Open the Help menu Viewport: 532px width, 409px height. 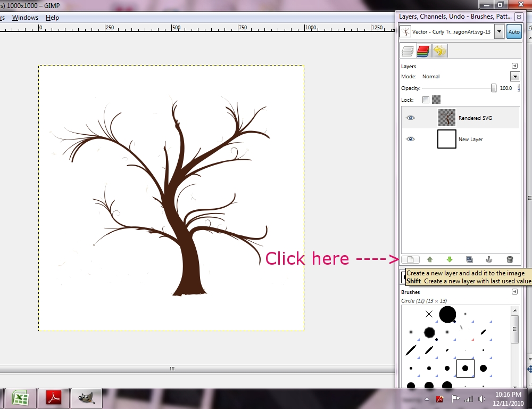pos(52,17)
